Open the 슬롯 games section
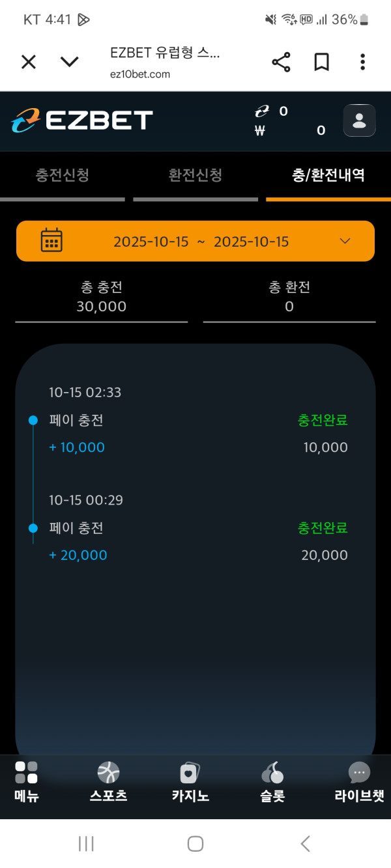 click(x=272, y=780)
